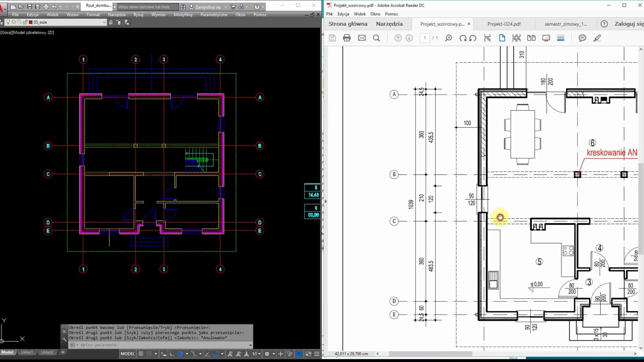Expand object snap options arrow
644x362 pixels.
pyautogui.click(x=222, y=353)
